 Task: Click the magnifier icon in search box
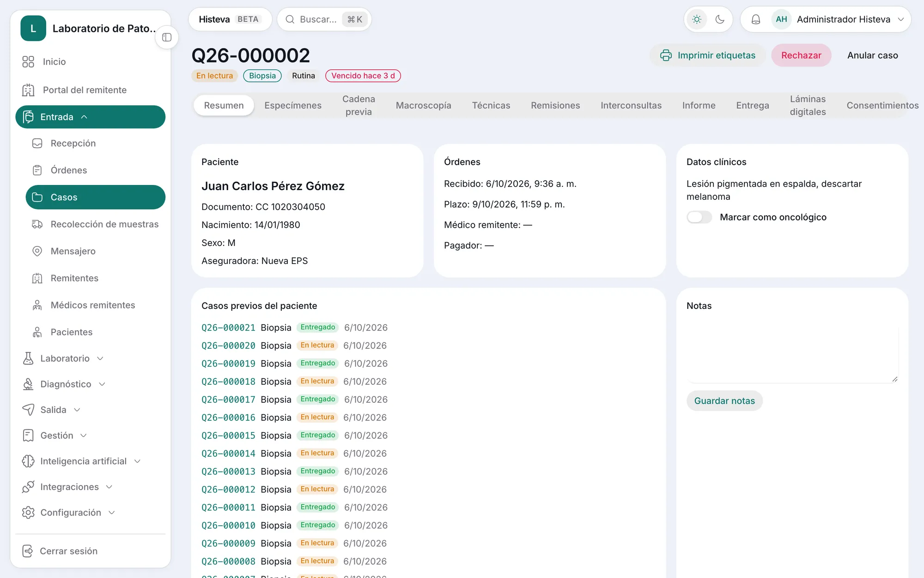click(x=290, y=19)
